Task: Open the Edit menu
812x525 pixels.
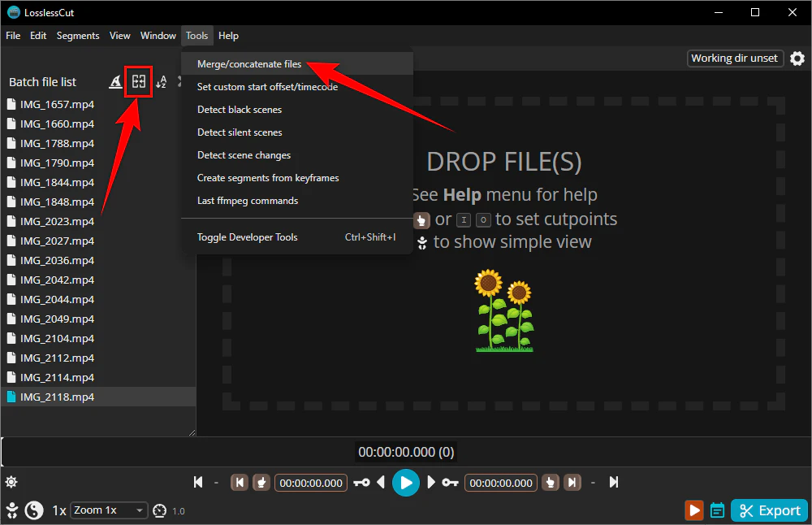Action: [x=38, y=36]
